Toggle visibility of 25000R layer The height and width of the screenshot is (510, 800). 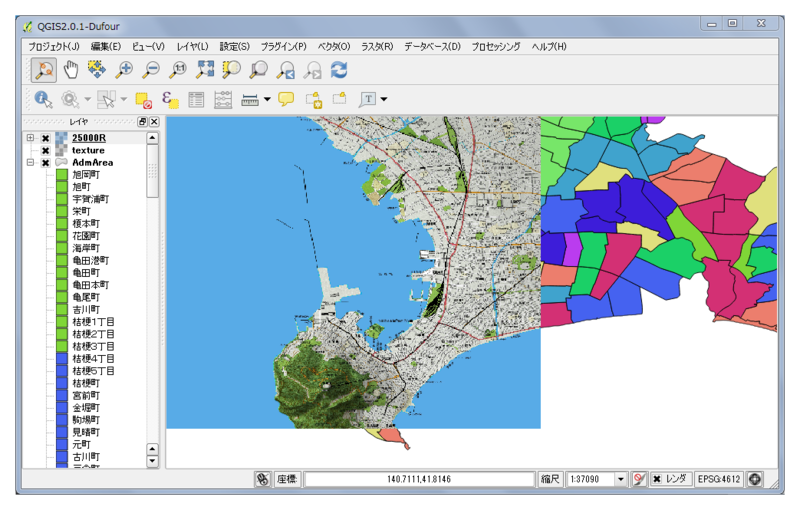[x=45, y=138]
